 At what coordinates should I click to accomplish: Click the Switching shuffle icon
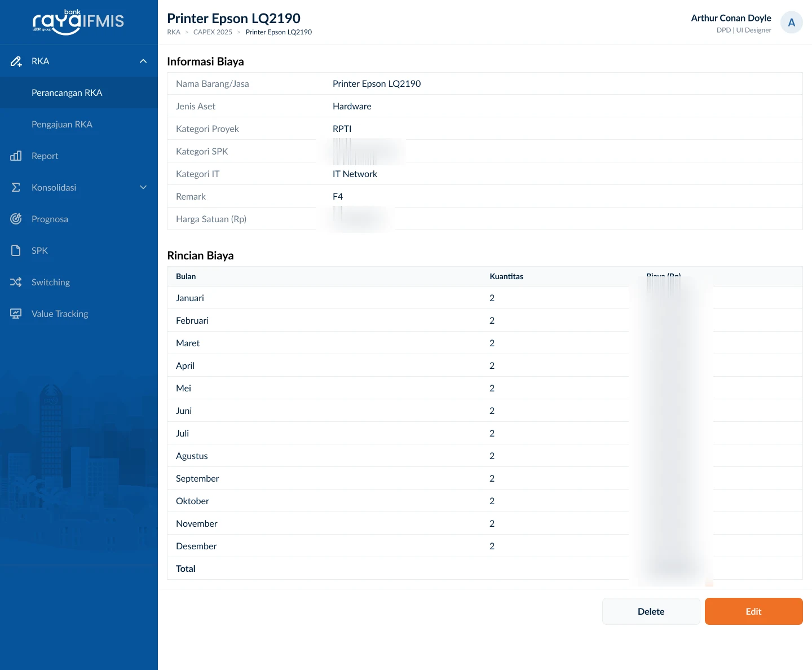pyautogui.click(x=16, y=282)
